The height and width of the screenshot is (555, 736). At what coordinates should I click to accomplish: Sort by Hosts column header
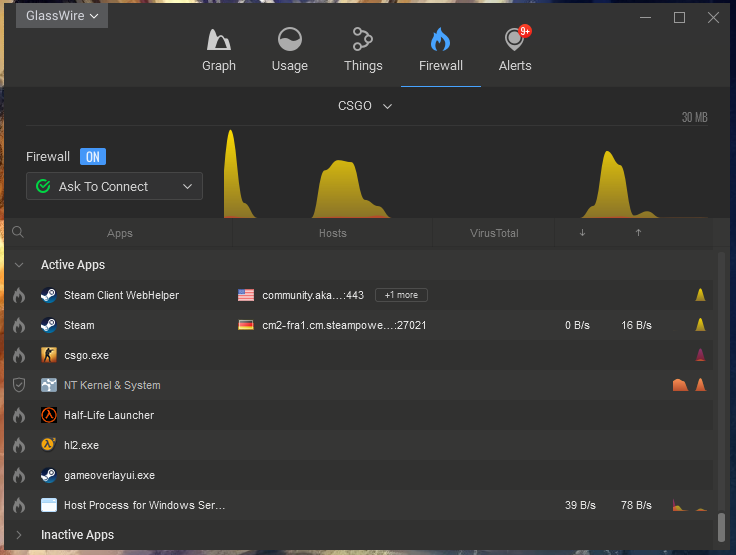332,233
